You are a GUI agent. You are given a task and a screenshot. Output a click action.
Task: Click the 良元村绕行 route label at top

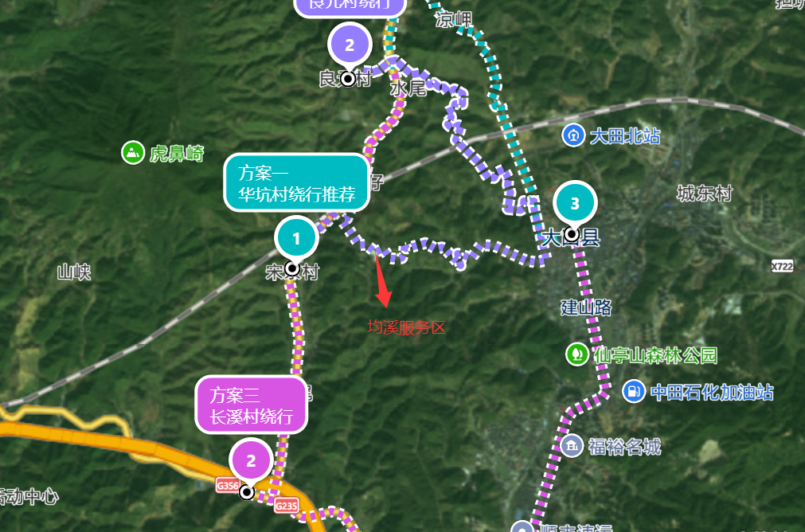pos(350,6)
